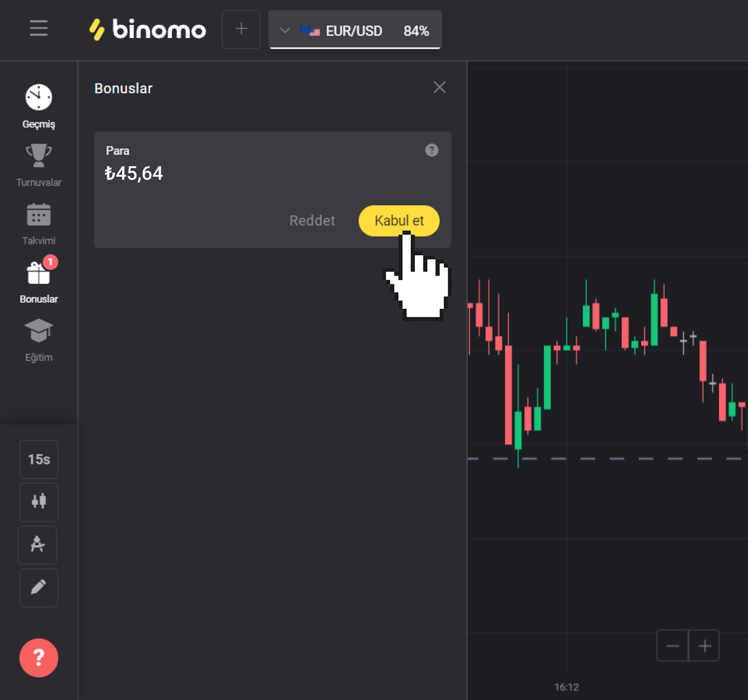Viewport: 748px width, 700px height.
Task: Expand the EUR/USD asset dropdown
Action: click(x=285, y=31)
